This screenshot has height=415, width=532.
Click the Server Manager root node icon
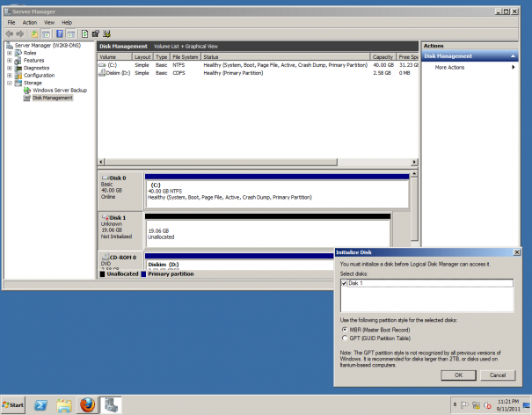10,46
